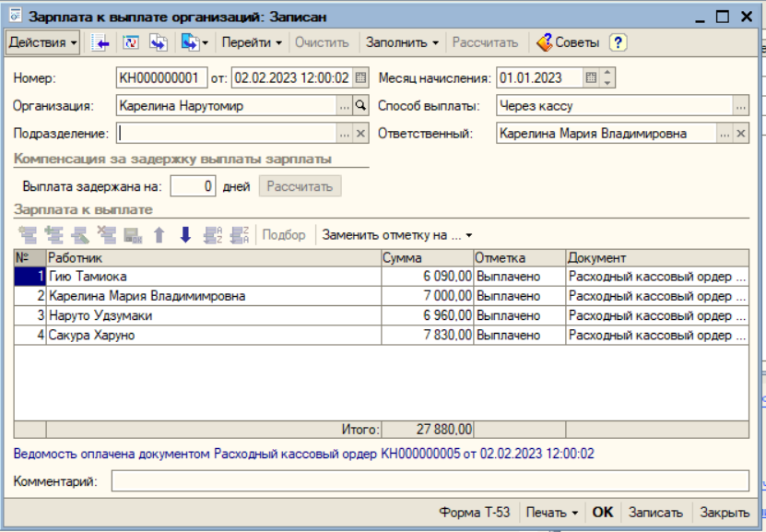
Task: Click ellipsis button in Способ выплаты field
Action: [740, 105]
